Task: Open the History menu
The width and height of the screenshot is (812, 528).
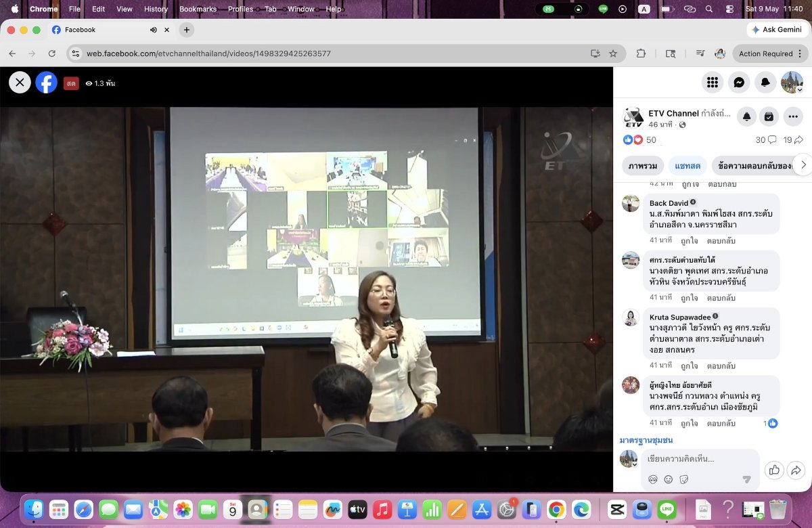Action: click(156, 9)
